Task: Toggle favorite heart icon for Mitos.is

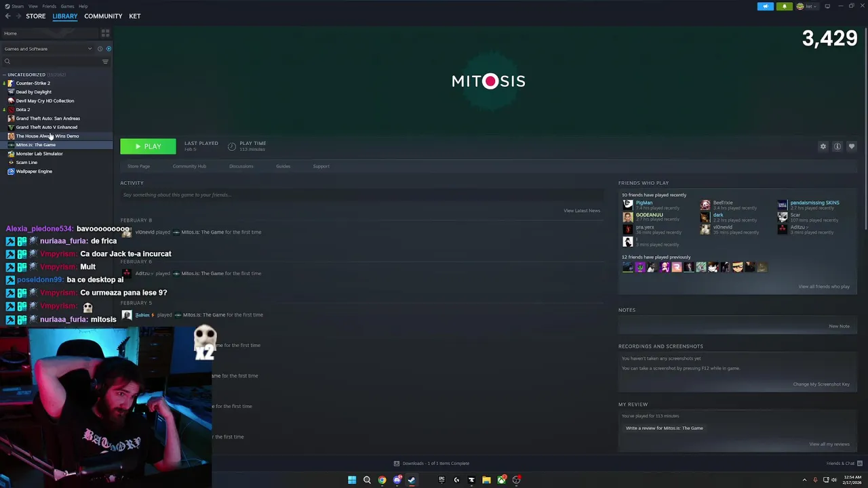Action: coord(852,146)
